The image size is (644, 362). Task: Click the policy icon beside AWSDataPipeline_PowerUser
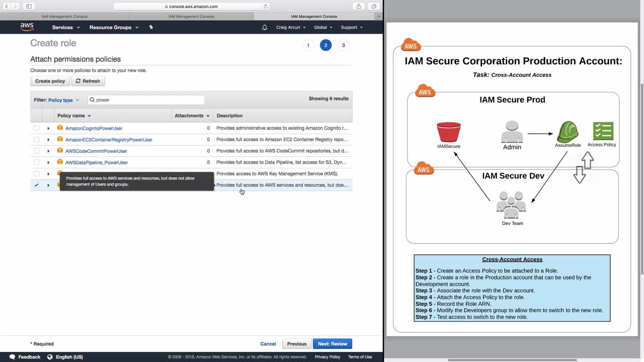point(60,162)
